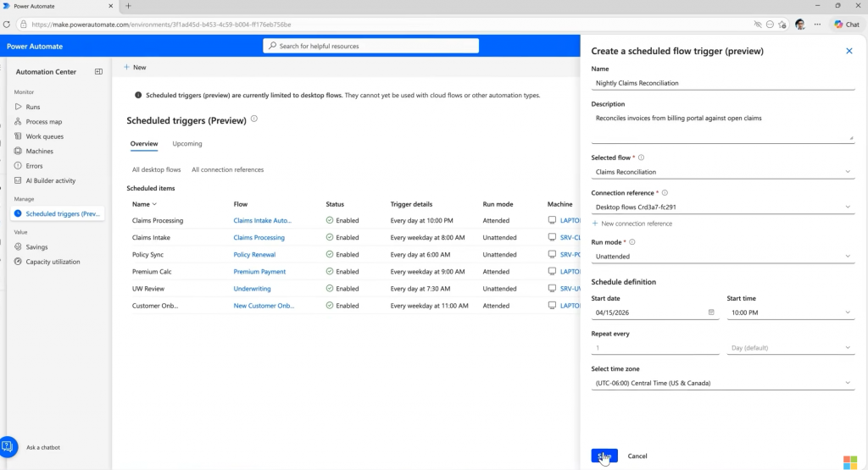Click the Repeat every number field
The height and width of the screenshot is (470, 868).
pos(655,348)
